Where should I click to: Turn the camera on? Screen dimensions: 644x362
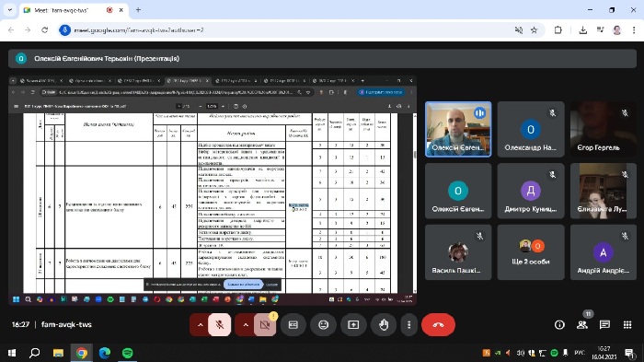point(265,324)
